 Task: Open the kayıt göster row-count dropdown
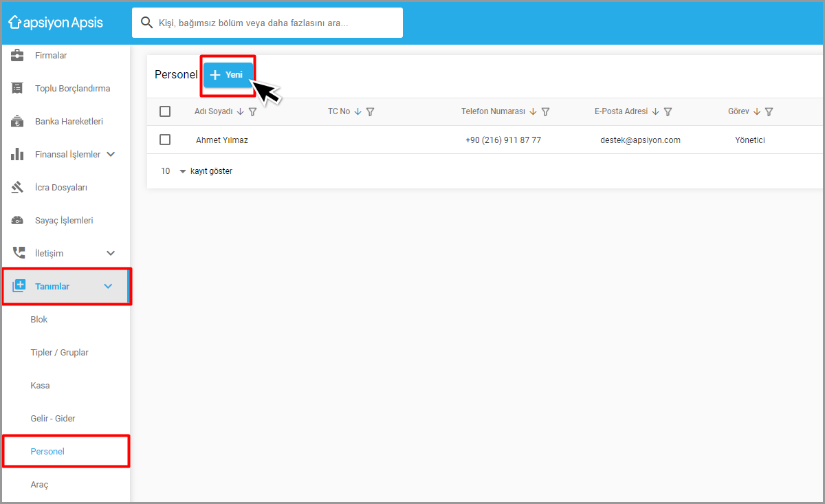(173, 171)
